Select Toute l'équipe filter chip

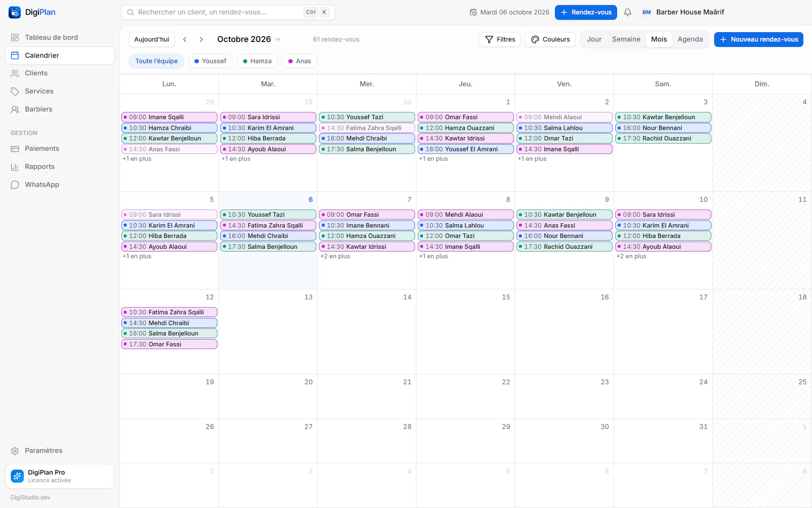coord(157,61)
